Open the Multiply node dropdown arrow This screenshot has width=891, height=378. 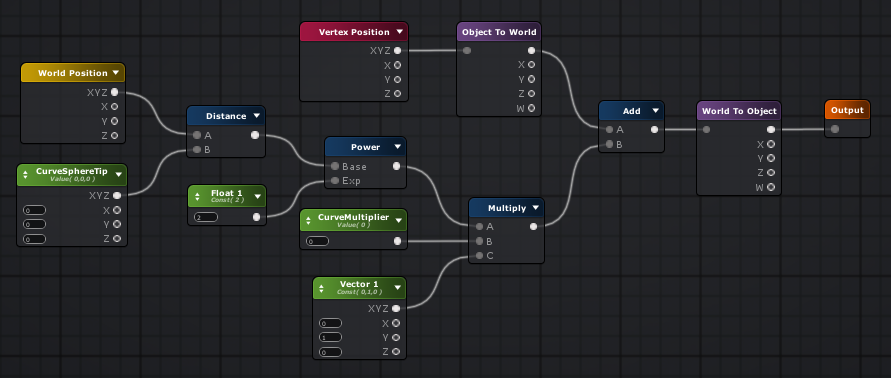535,208
